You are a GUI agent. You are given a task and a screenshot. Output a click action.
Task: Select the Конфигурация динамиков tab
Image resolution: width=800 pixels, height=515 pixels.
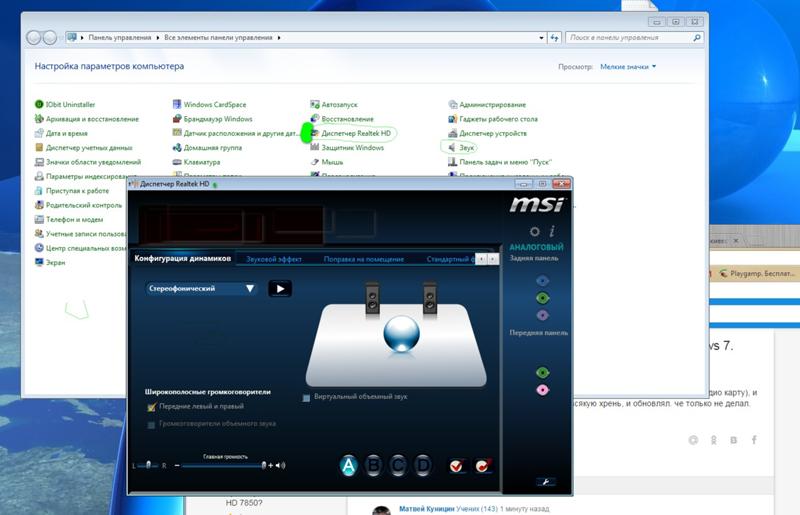click(x=183, y=258)
